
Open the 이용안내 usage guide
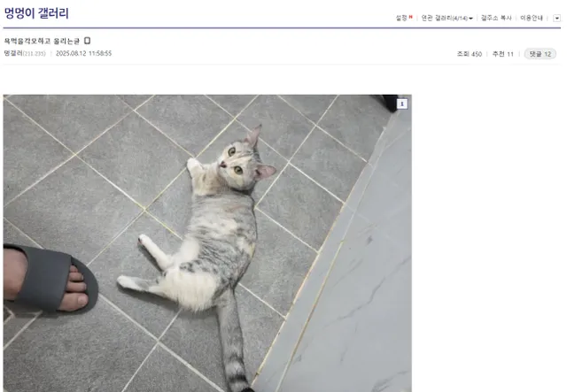[533, 17]
